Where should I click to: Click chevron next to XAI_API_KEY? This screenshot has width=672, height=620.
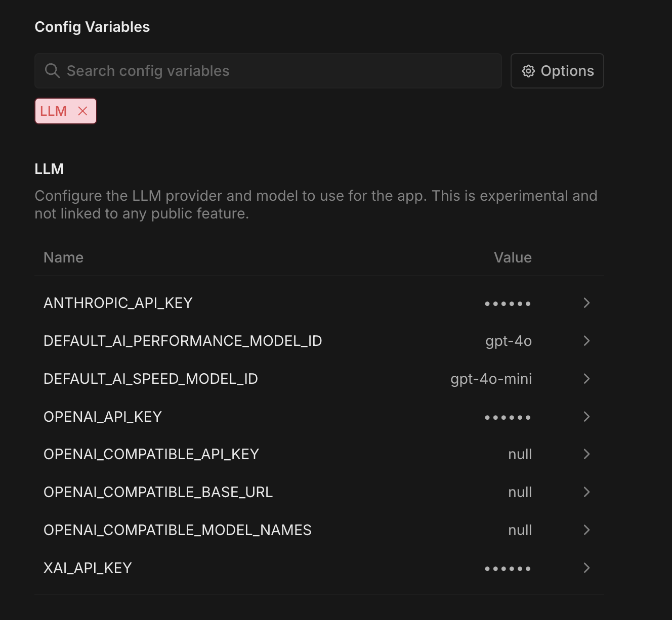(586, 568)
